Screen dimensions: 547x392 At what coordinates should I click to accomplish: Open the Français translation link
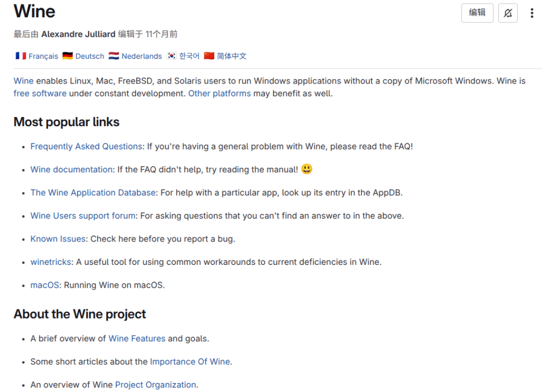[x=43, y=56]
